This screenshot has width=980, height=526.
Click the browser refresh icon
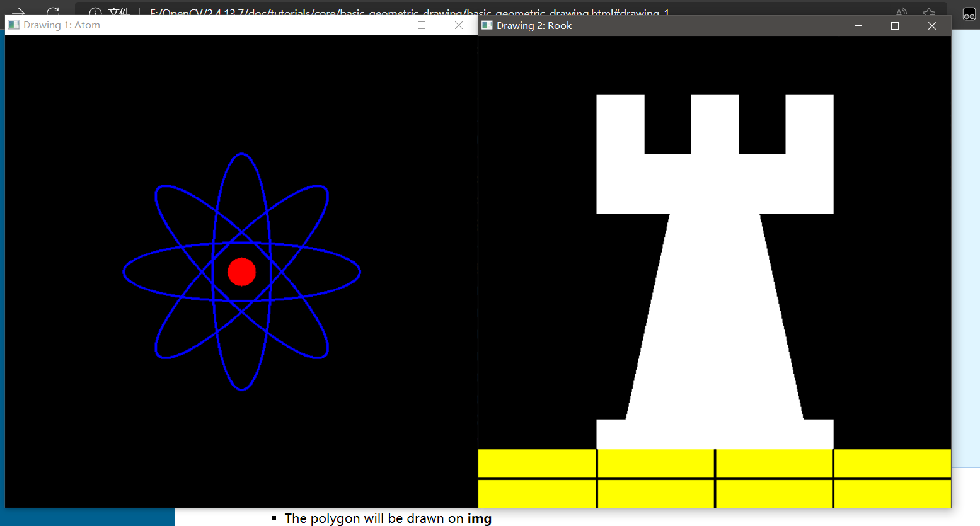click(x=53, y=11)
